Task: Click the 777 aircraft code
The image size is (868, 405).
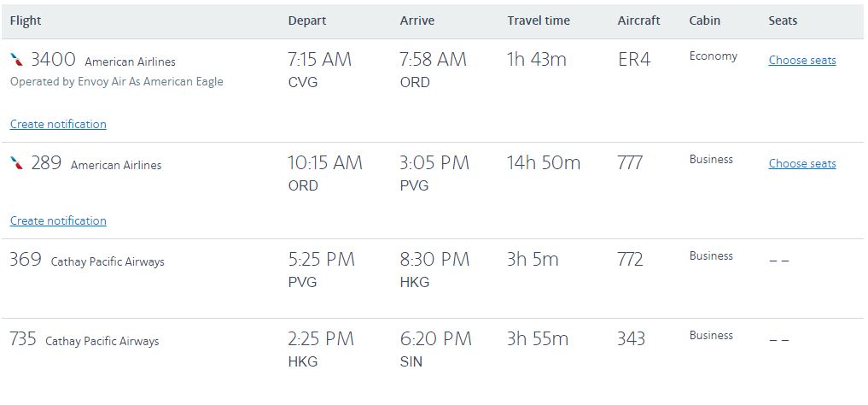Action: click(630, 163)
